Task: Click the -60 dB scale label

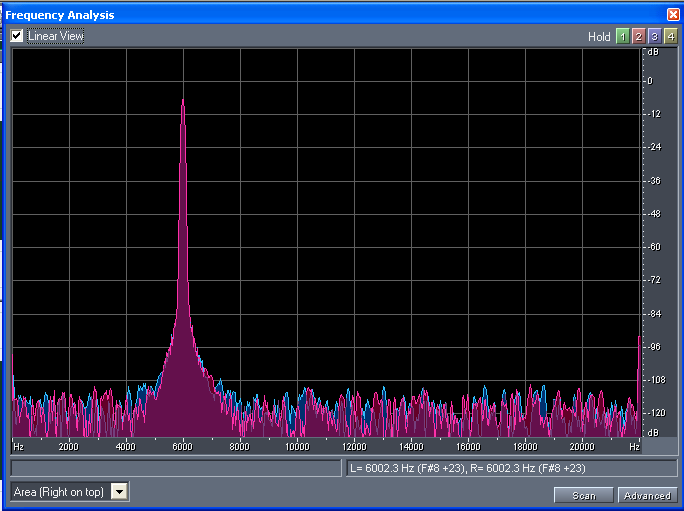Action: pos(654,247)
